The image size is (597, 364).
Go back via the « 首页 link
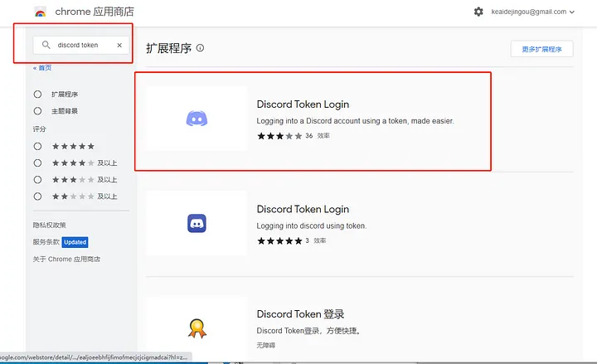42,68
